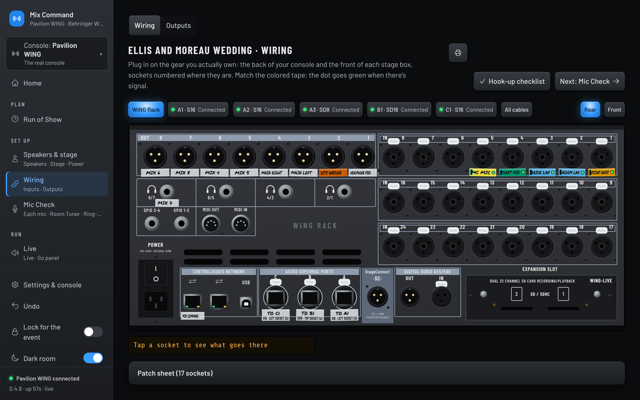This screenshot has height=400, width=640.
Task: Open Settings & console
Action: pos(57,284)
